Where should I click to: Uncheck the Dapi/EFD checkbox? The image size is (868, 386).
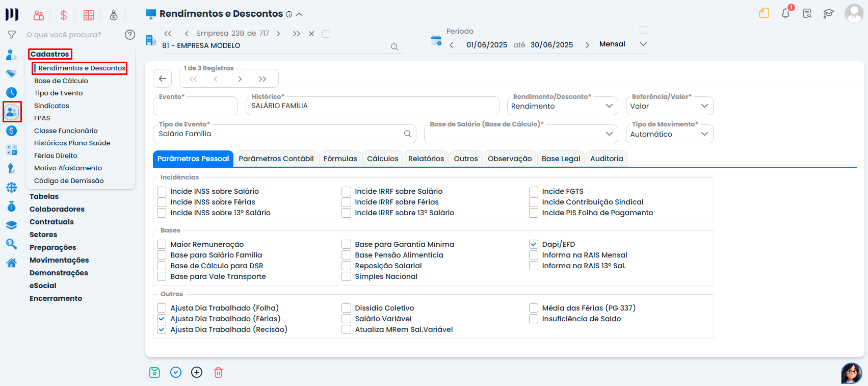pos(534,244)
